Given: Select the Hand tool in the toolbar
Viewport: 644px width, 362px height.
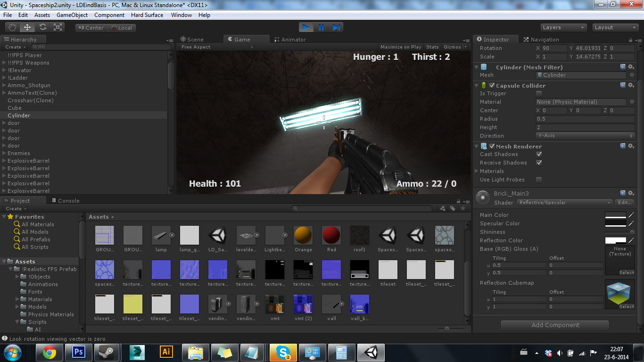Looking at the screenshot, I should click(12, 27).
